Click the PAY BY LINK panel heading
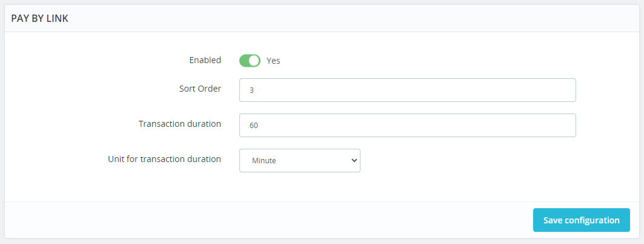The width and height of the screenshot is (644, 244). click(39, 19)
